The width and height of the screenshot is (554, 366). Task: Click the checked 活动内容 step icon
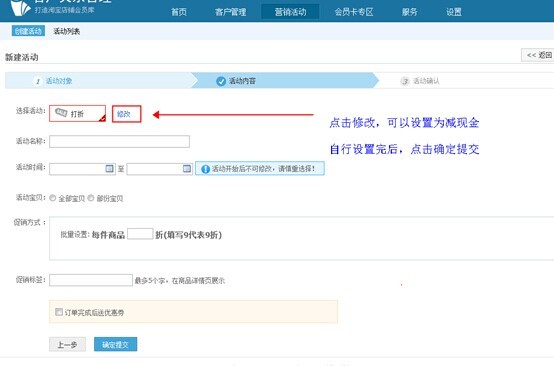click(x=221, y=81)
